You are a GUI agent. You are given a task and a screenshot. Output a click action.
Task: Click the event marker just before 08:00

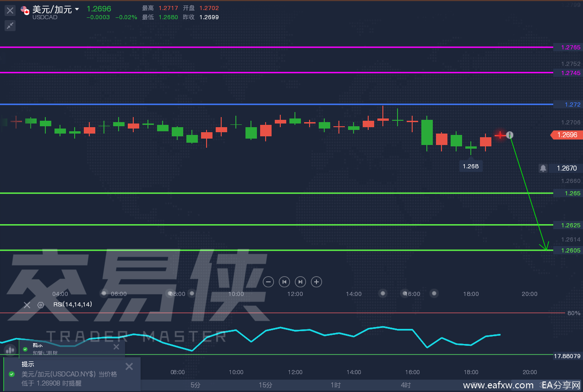[171, 293]
